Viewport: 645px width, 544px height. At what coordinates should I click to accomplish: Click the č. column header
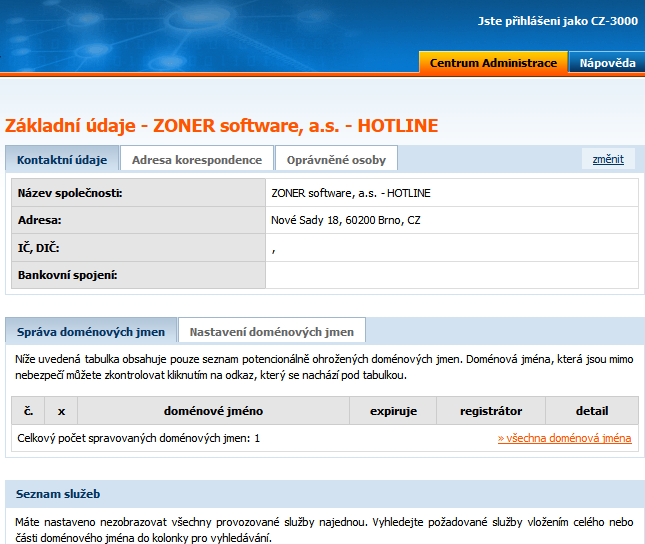point(28,411)
